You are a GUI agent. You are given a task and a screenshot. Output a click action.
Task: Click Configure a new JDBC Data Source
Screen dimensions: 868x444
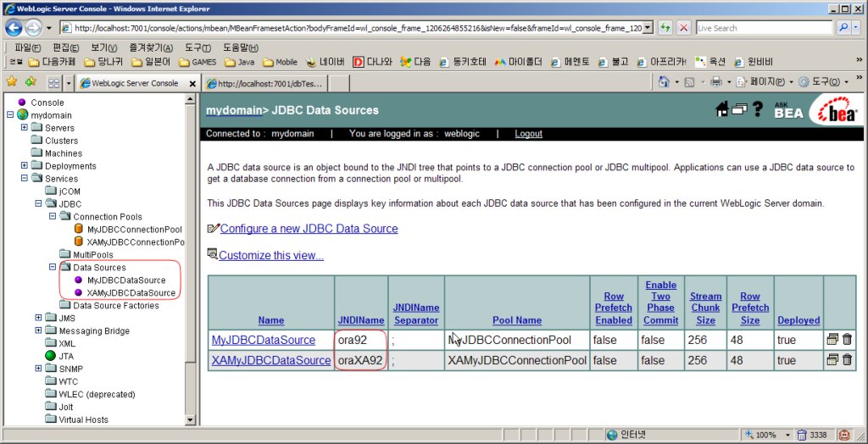pyautogui.click(x=309, y=229)
